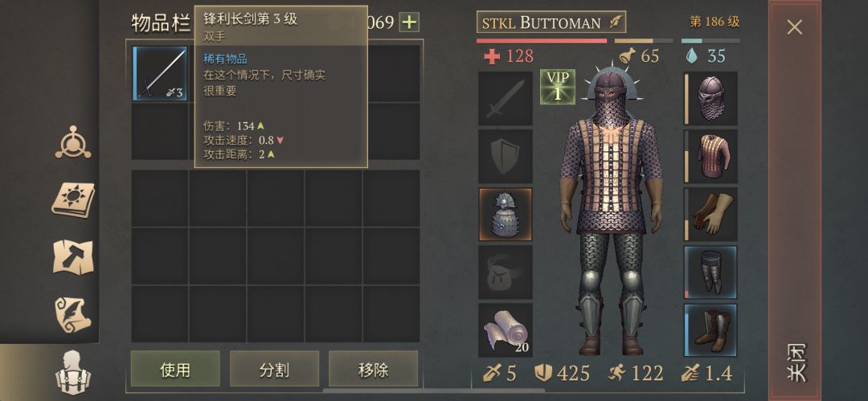
Task: Select the character backpack tab icon
Action: [73, 372]
